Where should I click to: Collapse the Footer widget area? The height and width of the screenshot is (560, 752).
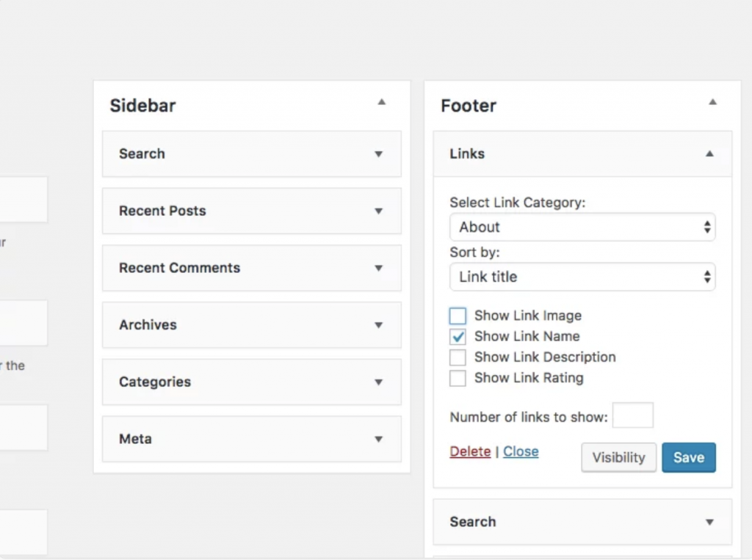(x=712, y=103)
